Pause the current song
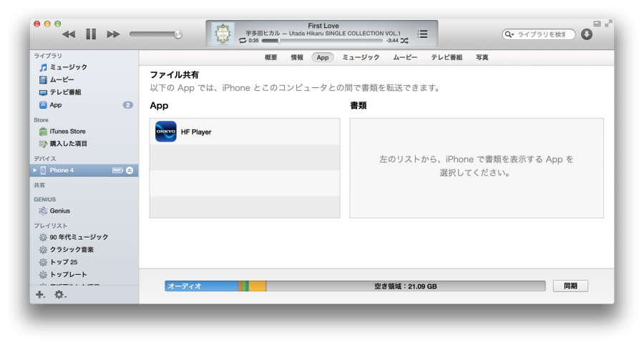The image size is (644, 345). 91,34
